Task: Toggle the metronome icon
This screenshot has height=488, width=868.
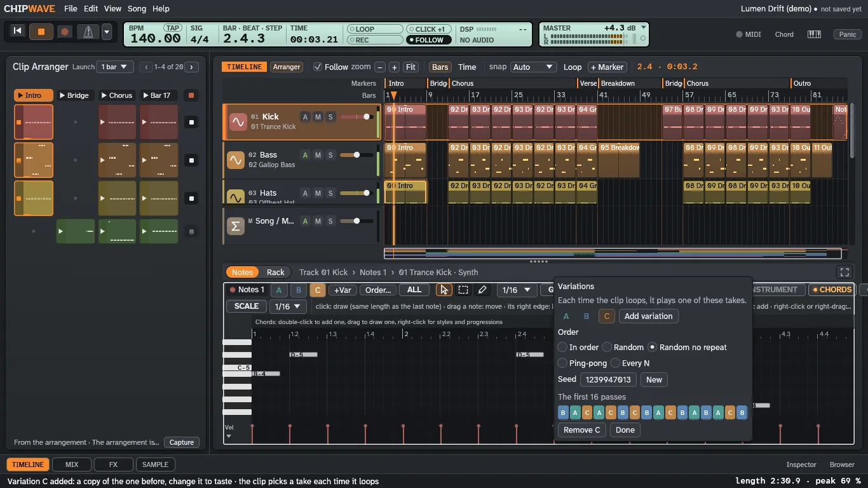Action: pos(88,31)
